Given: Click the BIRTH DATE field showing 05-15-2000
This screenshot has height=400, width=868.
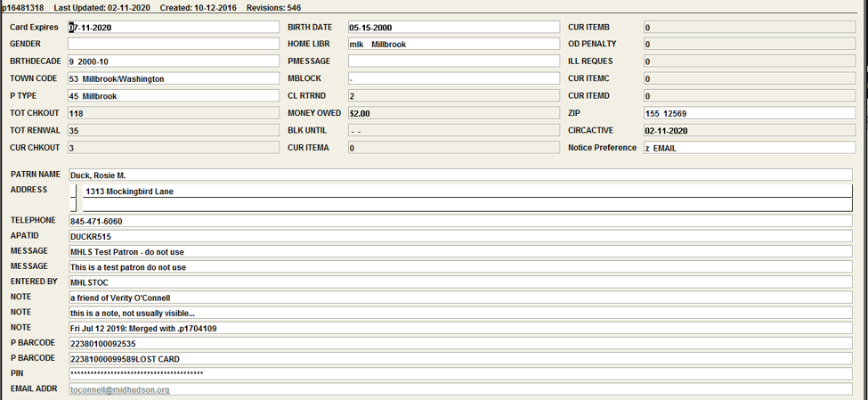Looking at the screenshot, I should [454, 27].
